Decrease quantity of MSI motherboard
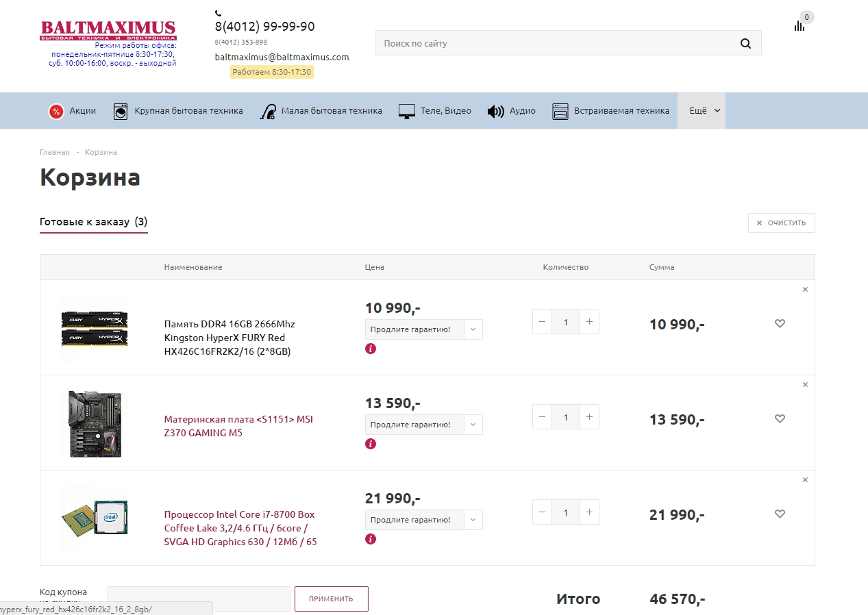The width and height of the screenshot is (868, 615). coord(543,417)
